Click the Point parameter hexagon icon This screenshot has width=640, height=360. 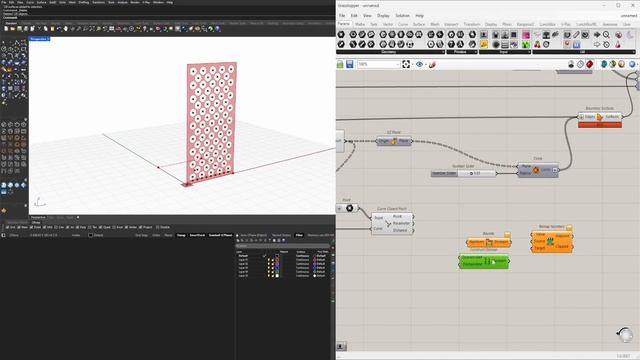click(349, 208)
